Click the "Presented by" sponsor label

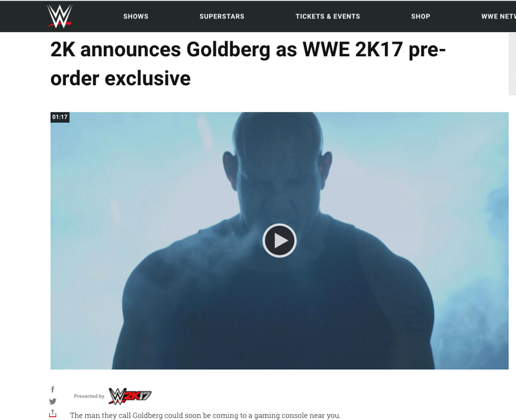tap(89, 396)
